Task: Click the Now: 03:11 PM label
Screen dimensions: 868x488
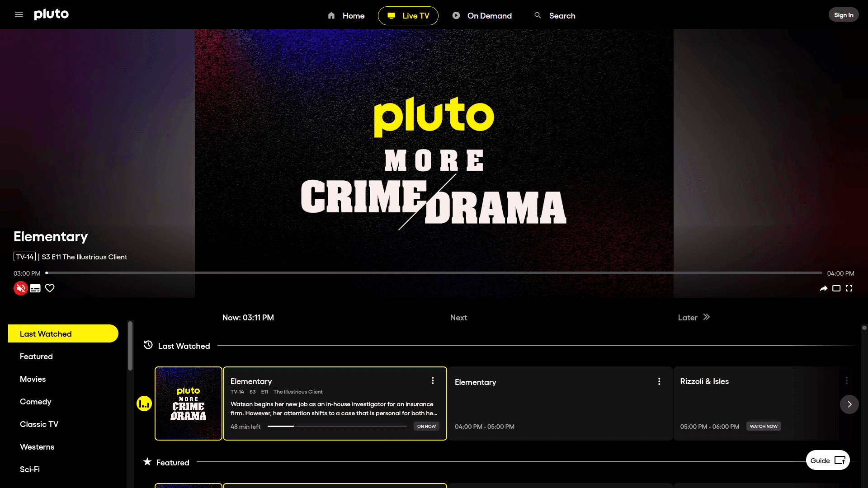Action: (x=248, y=318)
